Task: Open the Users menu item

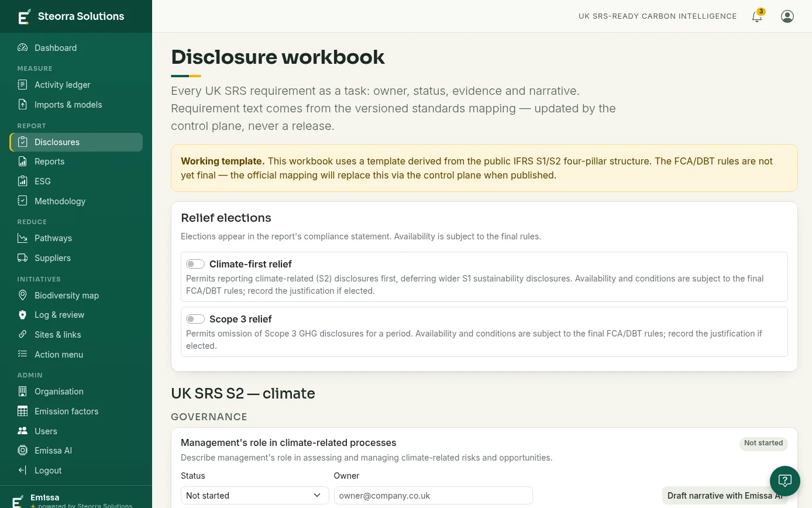Action: (x=76, y=431)
